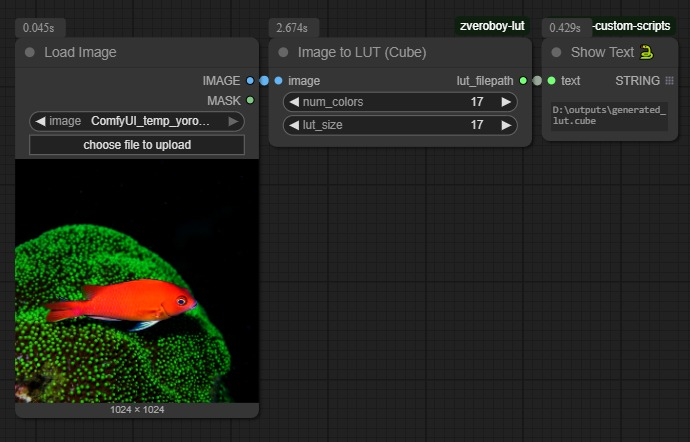Click the num_colors value 17
This screenshot has height=442, width=690.
point(477,102)
